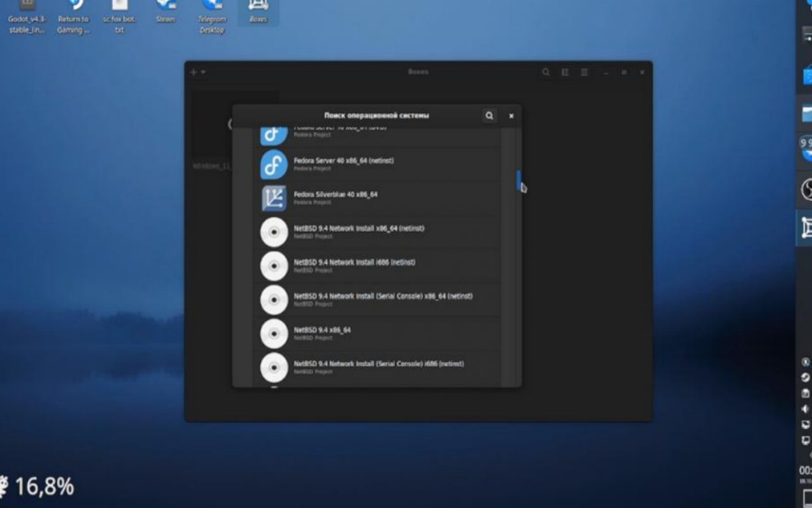
Task: Open the volume control in the system tray
Action: 806,408
